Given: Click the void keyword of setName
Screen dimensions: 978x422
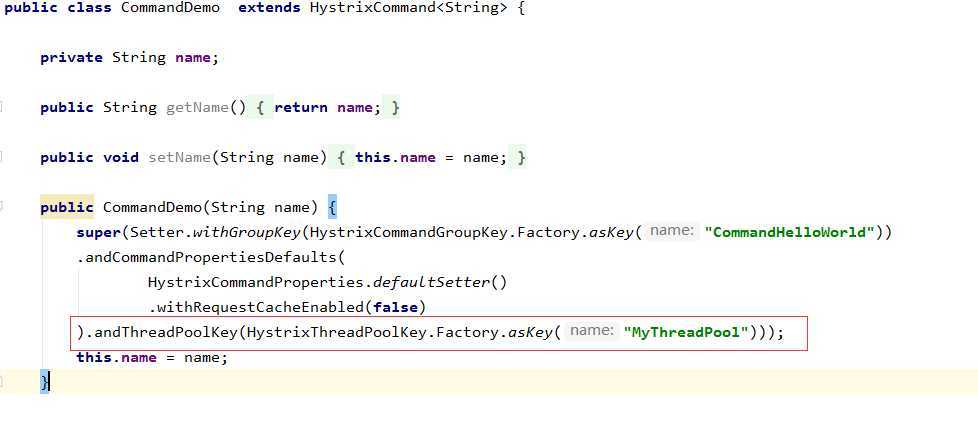Looking at the screenshot, I should (x=121, y=157).
